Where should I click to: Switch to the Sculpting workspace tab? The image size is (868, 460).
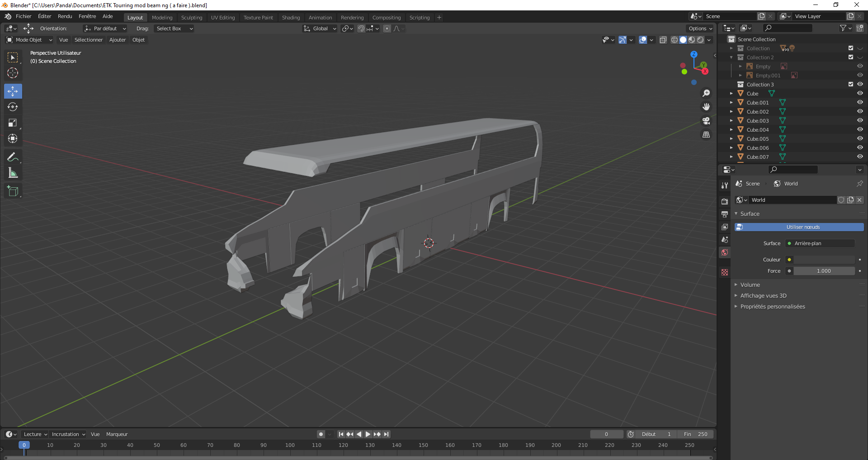pos(192,18)
